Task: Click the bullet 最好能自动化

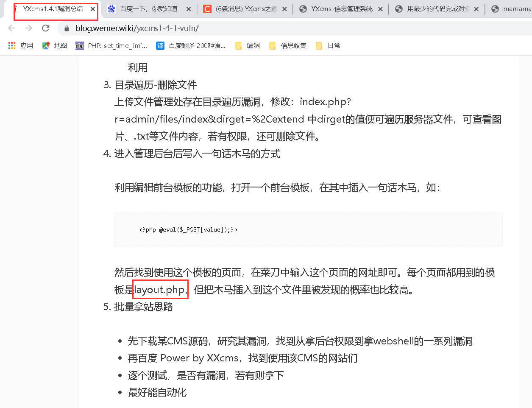Action: click(x=157, y=392)
